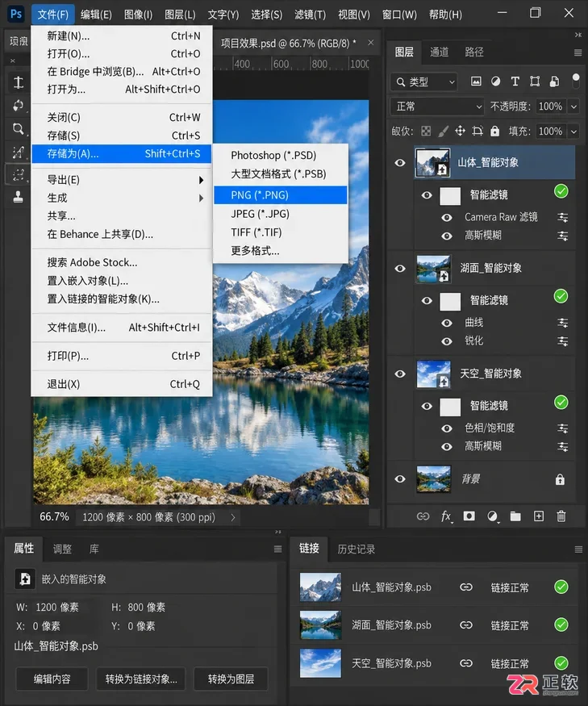Open blending options for 色相/饱和度 filter
This screenshot has height=706, width=588.
[x=563, y=428]
